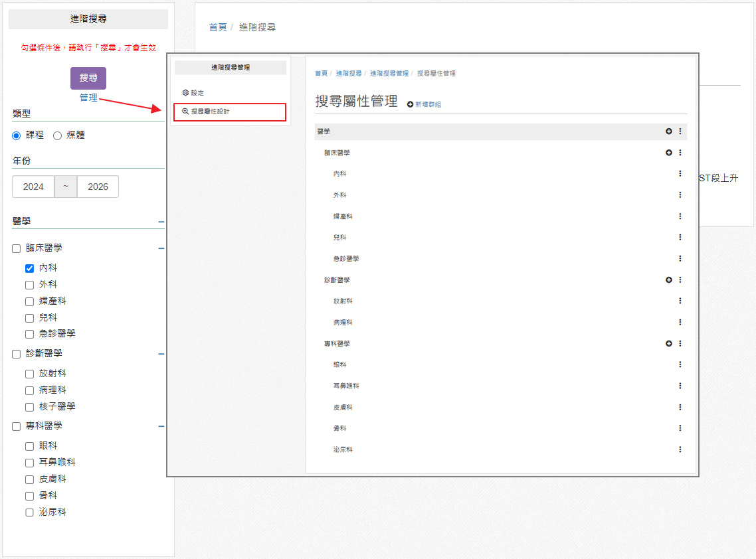Click the end year field showing 2026
Viewport: 756px width, 559px height.
click(x=98, y=187)
